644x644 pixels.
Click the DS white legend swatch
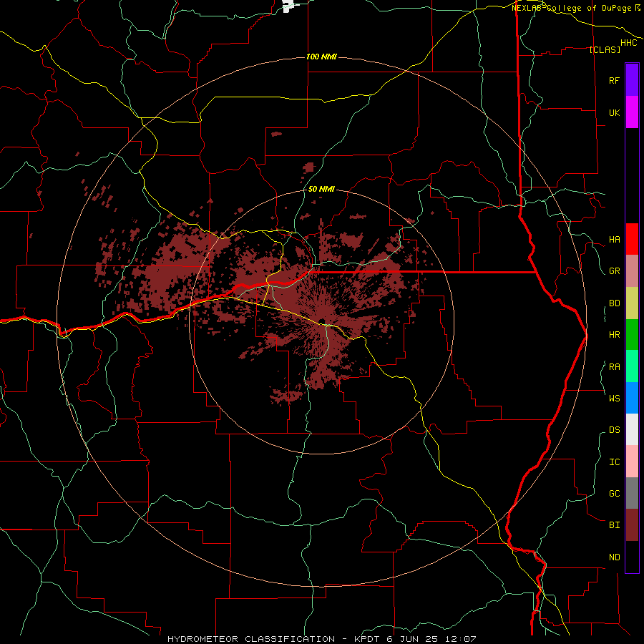(x=632, y=429)
